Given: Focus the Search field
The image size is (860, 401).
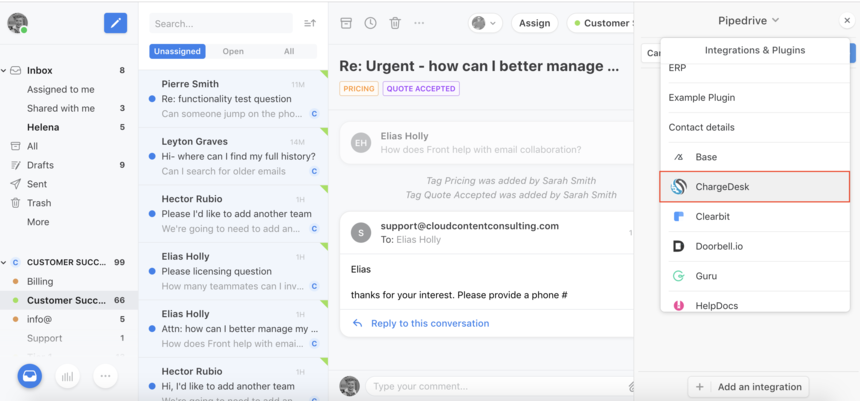Looking at the screenshot, I should tap(221, 24).
